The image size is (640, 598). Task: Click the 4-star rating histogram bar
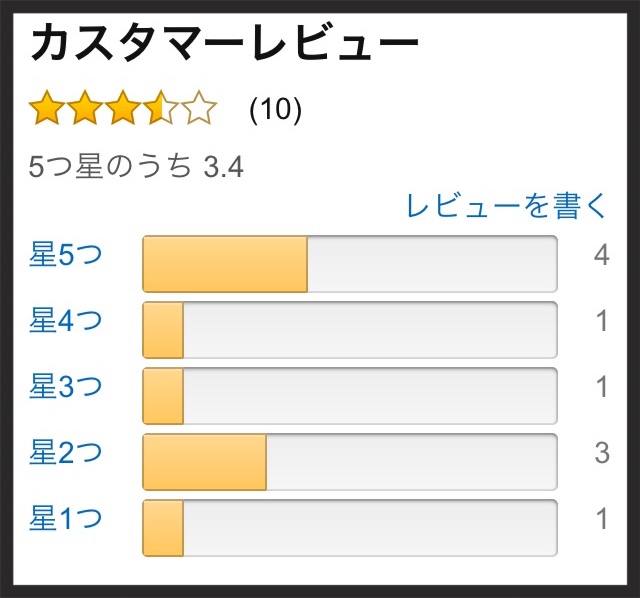tap(350, 330)
